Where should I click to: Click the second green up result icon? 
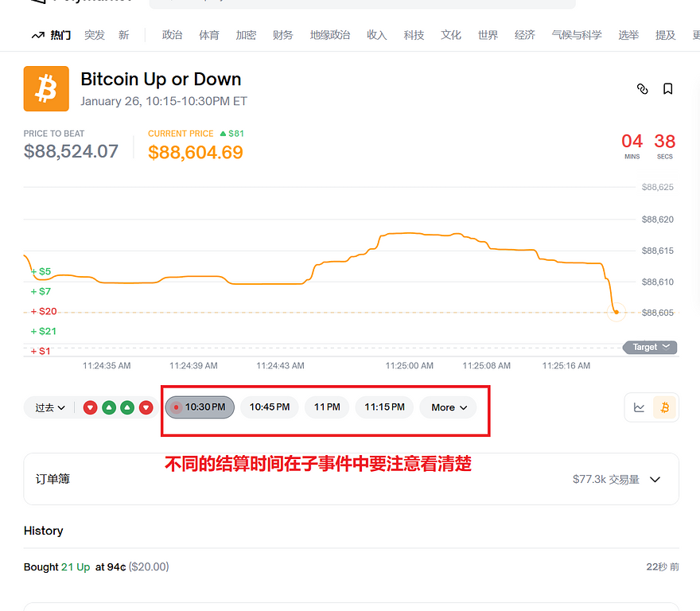pos(127,407)
